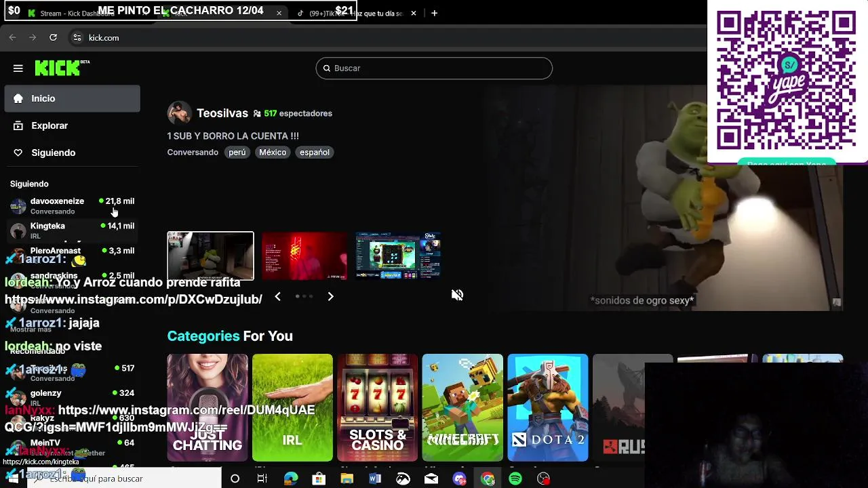
Task: Click Kingteka's avatar in the sidebar
Action: pos(18,230)
